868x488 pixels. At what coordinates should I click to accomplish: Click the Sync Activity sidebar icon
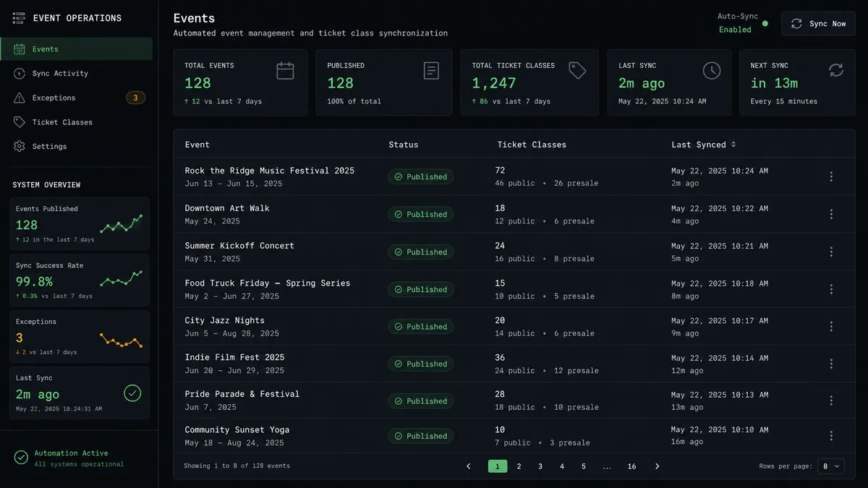coord(20,73)
